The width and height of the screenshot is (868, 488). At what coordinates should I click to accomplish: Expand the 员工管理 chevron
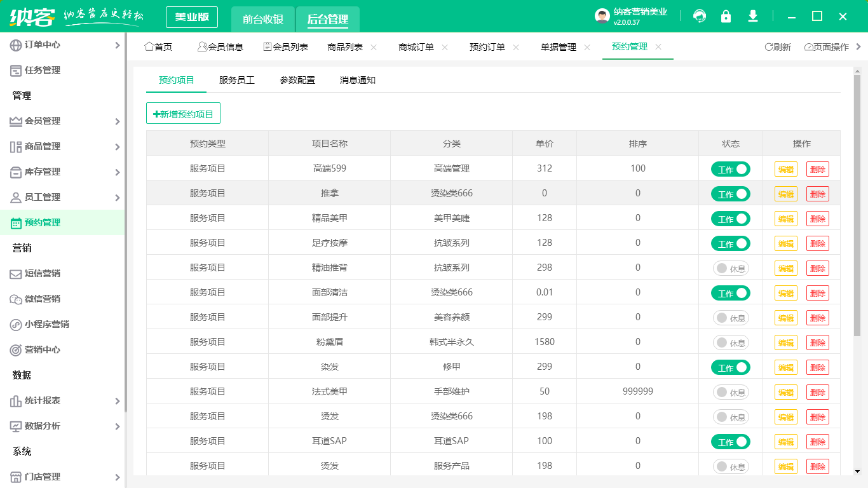[118, 198]
